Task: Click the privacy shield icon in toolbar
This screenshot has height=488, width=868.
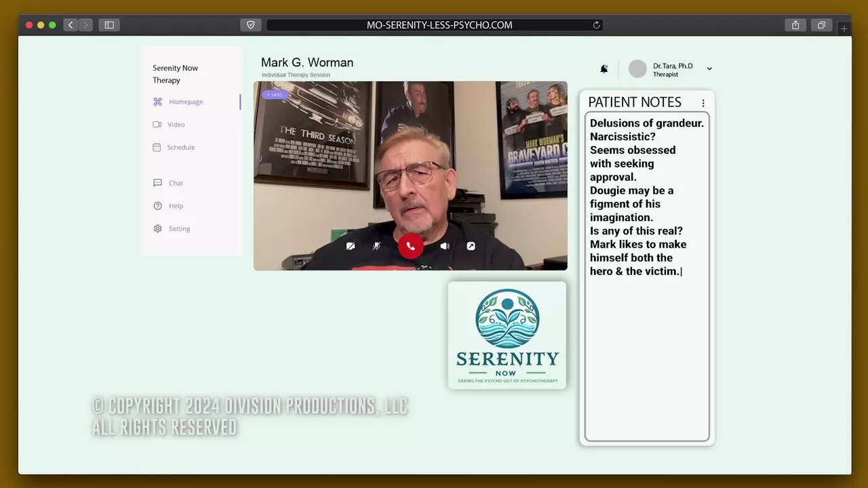Action: tap(250, 25)
